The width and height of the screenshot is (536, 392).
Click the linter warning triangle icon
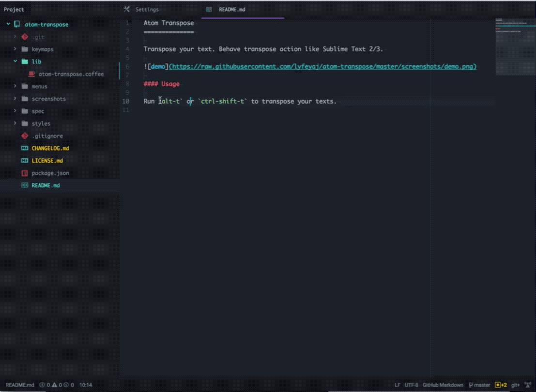(54, 385)
